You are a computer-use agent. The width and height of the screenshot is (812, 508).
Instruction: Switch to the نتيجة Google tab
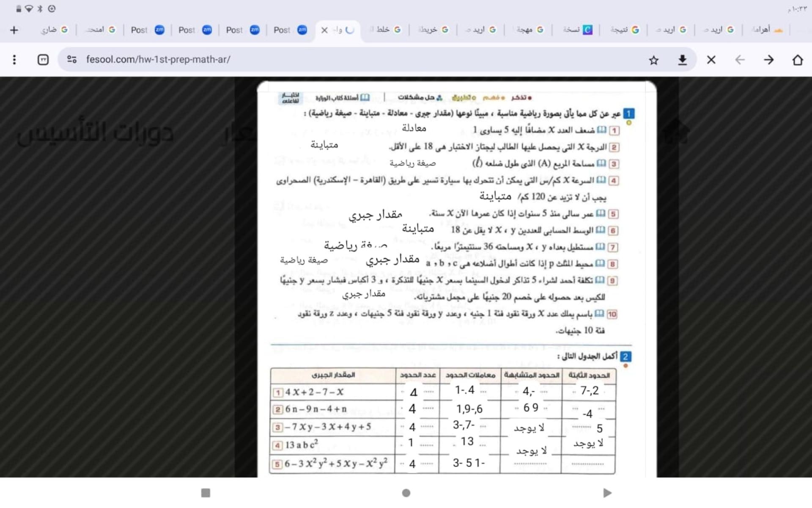point(623,30)
